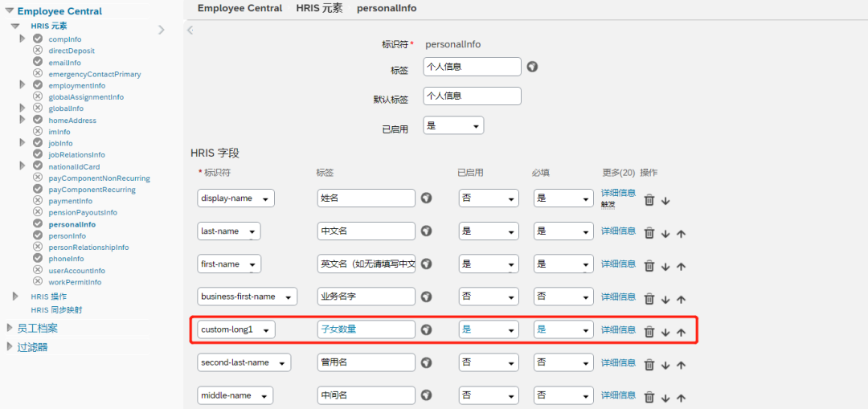The height and width of the screenshot is (409, 868).
Task: Move business-first-name field down
Action: point(665,300)
